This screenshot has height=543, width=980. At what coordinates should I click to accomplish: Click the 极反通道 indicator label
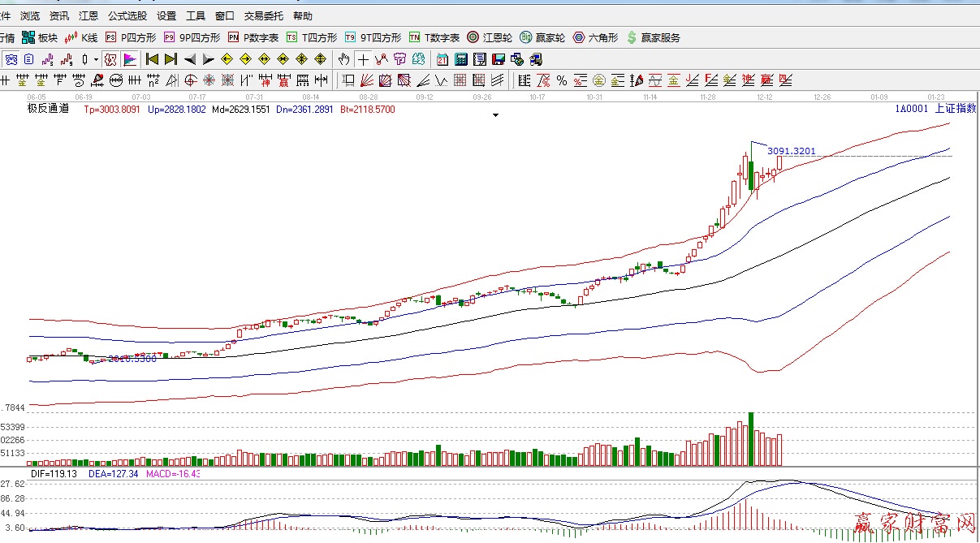(x=48, y=109)
